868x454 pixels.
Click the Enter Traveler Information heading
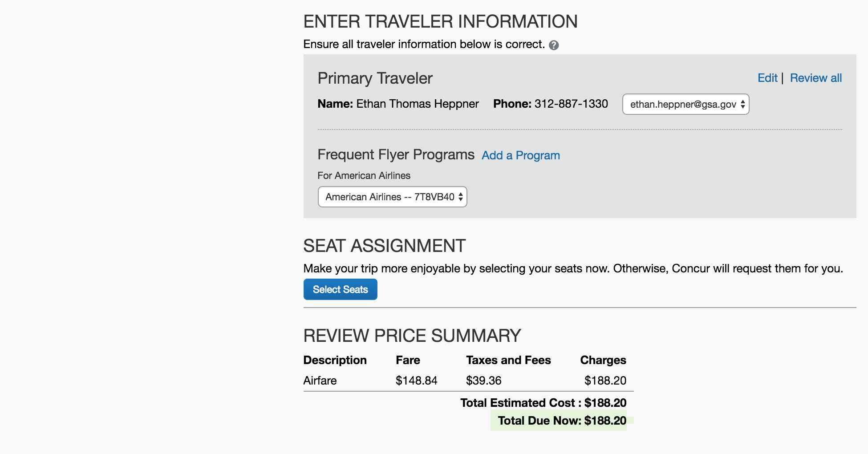440,21
